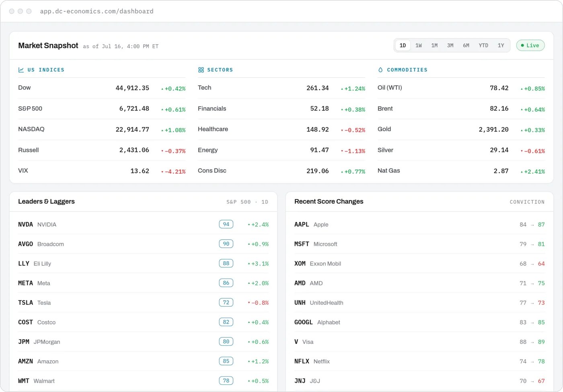
Task: Click WMT daily change +0.5%
Action: click(x=258, y=381)
